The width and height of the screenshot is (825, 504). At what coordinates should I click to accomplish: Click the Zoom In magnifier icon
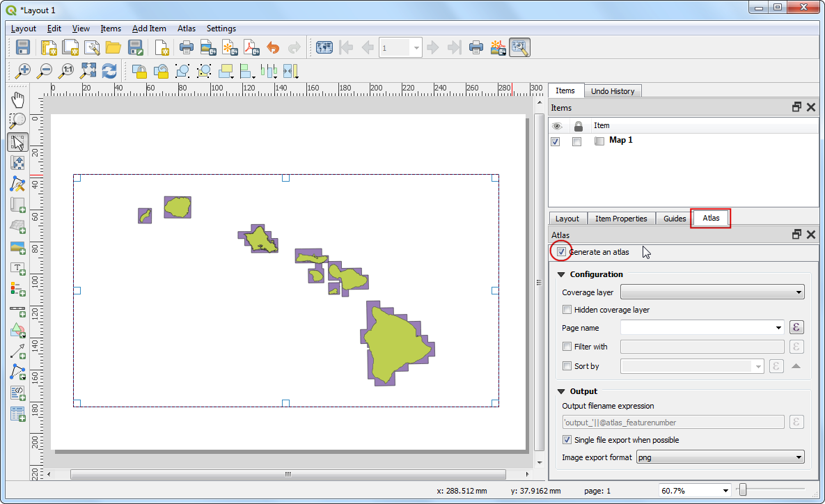23,70
